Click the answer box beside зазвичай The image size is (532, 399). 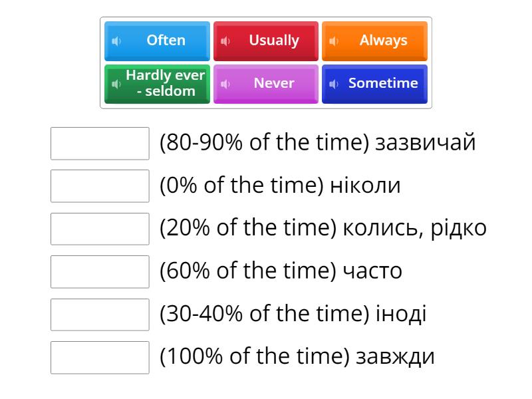click(100, 144)
